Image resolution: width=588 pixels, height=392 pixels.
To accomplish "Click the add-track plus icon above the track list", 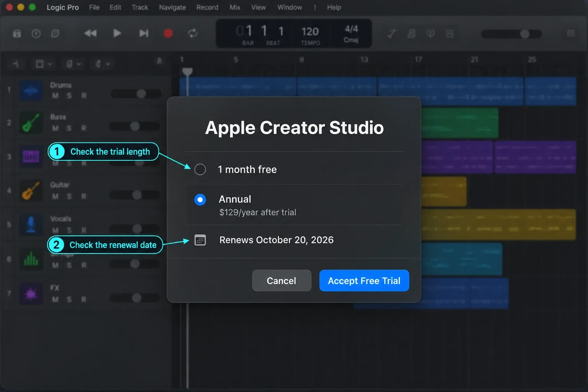I will (x=16, y=64).
